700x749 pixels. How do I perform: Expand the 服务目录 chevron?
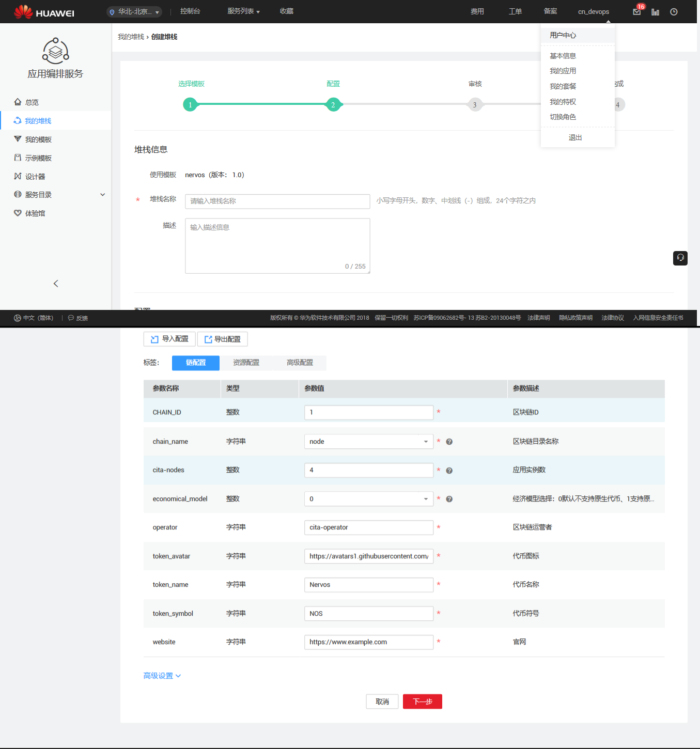tap(102, 195)
